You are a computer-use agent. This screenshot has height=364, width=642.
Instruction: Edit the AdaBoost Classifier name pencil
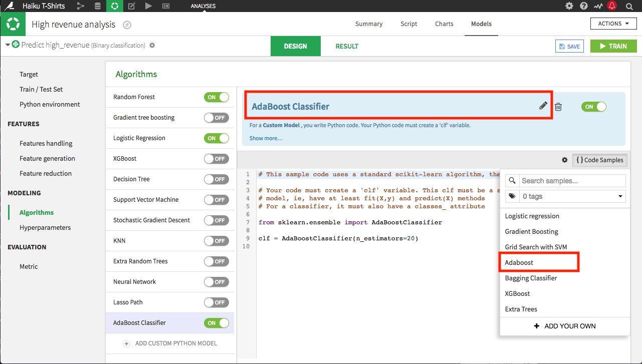point(543,106)
